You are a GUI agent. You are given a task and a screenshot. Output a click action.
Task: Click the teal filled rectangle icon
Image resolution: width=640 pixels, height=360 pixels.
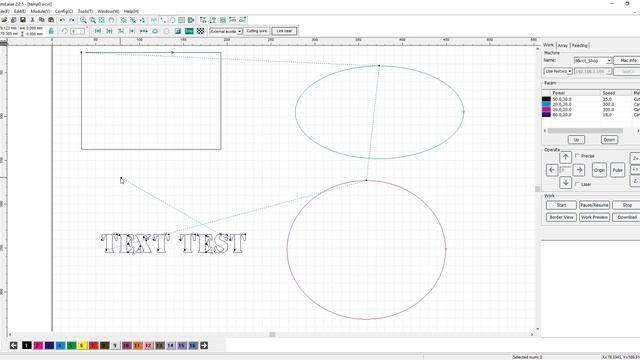pyautogui.click(x=189, y=31)
